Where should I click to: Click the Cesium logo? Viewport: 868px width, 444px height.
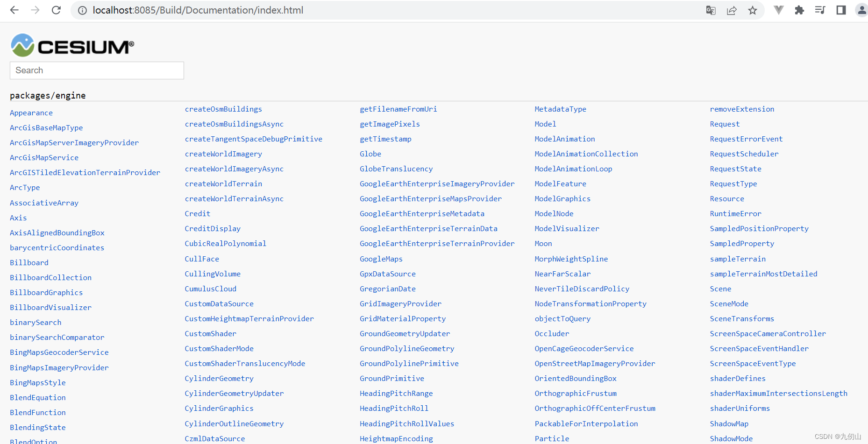[x=72, y=45]
